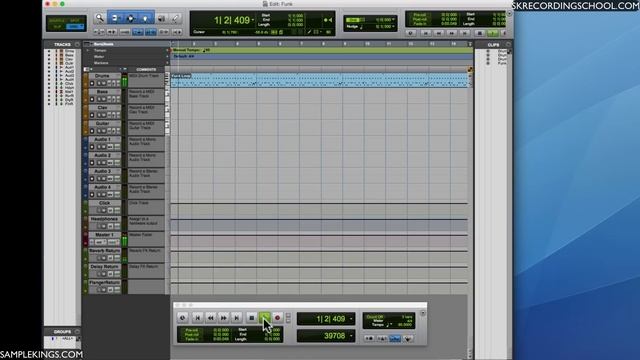Open floating Transport window options menu

pos(423,313)
